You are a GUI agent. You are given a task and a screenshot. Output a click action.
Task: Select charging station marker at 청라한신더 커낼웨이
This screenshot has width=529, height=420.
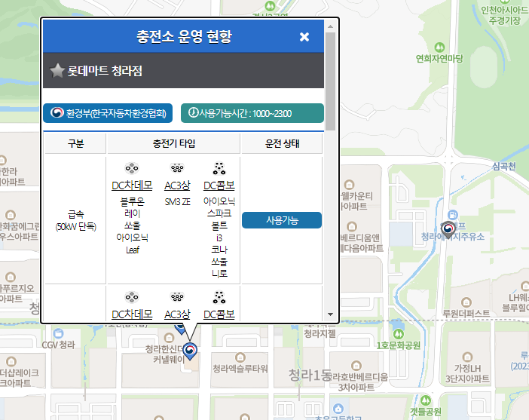tap(190, 351)
